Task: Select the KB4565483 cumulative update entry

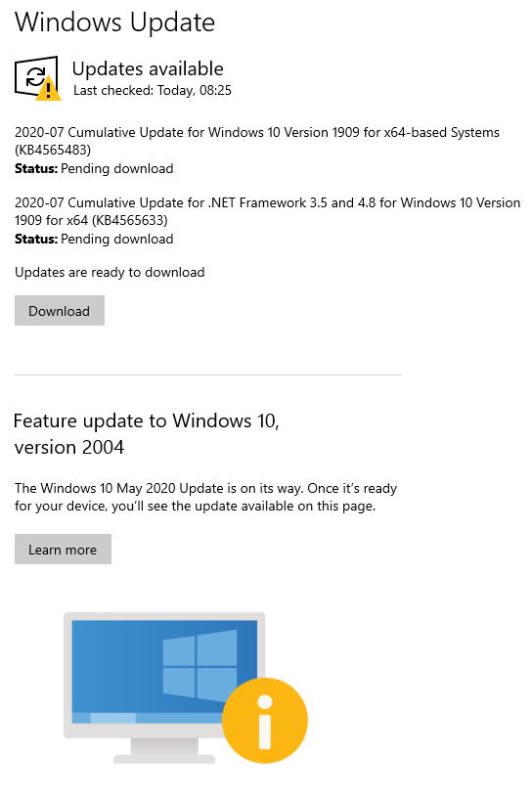Action: pos(257,141)
